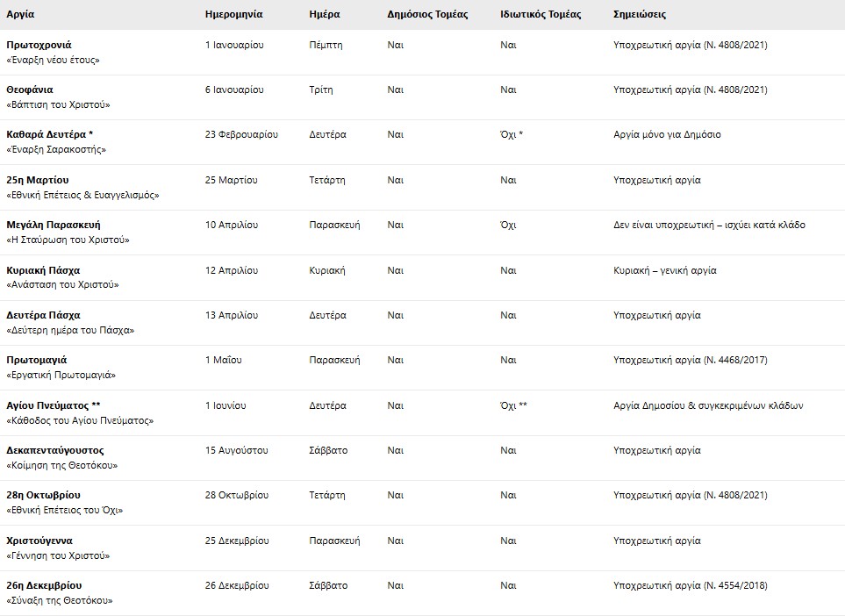Select the "Καθαρά Δευτέρα *" holiday title

pyautogui.click(x=49, y=135)
